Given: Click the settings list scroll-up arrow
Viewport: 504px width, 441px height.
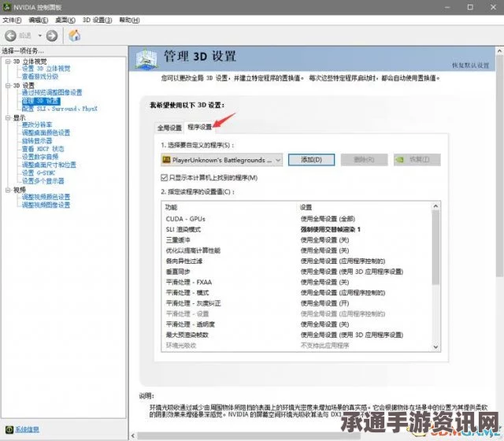Looking at the screenshot, I should [x=435, y=206].
